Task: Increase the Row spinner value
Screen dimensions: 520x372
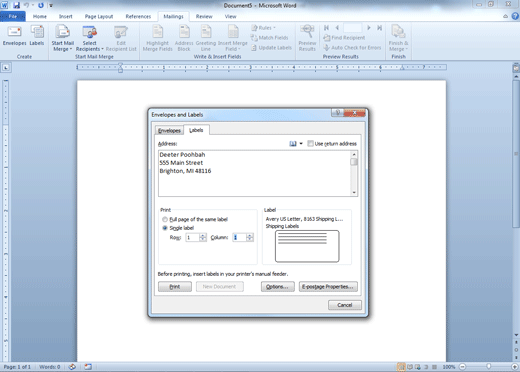Action: [x=203, y=235]
